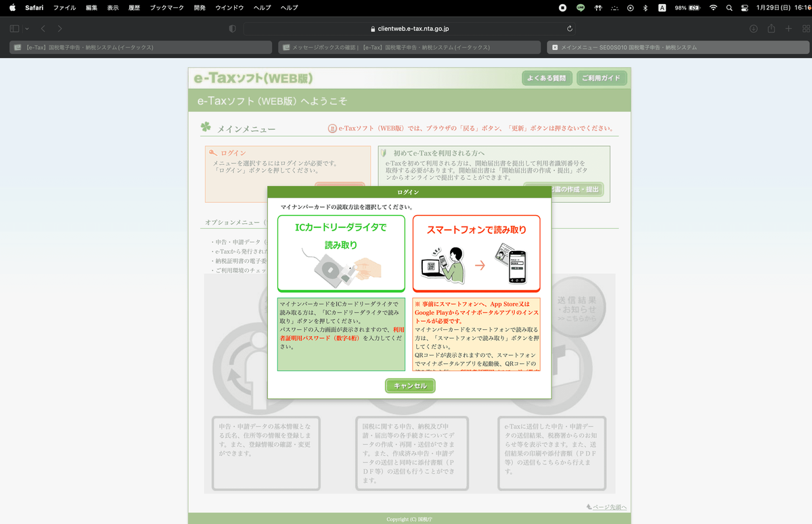Viewport: 812px width, 524px height.
Task: Choose ICカードリーダライタで読み取り
Action: pos(341,254)
